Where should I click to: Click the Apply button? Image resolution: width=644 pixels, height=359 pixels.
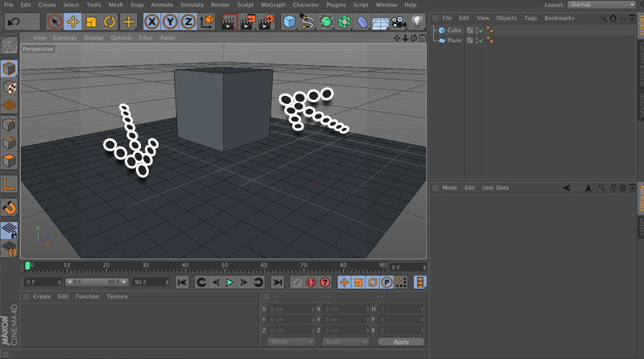401,342
